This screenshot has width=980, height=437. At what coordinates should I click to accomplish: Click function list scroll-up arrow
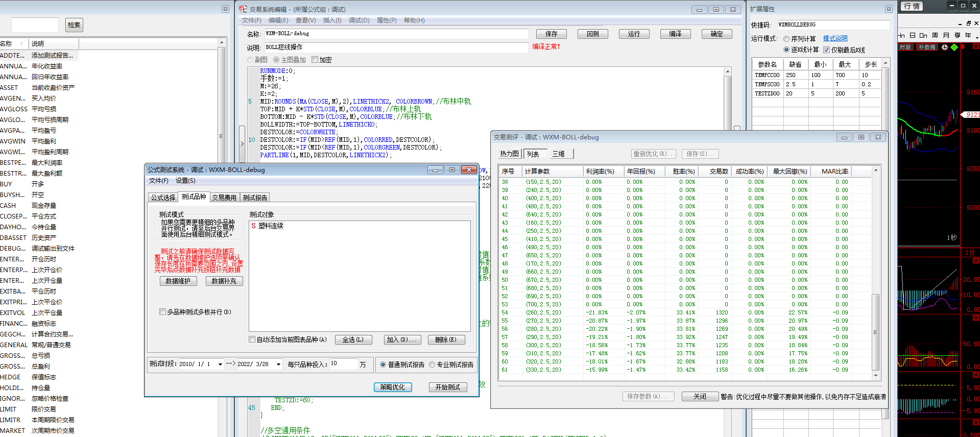(222, 42)
